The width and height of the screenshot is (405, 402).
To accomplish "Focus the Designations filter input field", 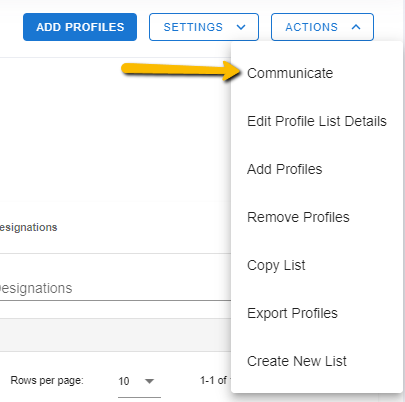I will pyautogui.click(x=115, y=288).
